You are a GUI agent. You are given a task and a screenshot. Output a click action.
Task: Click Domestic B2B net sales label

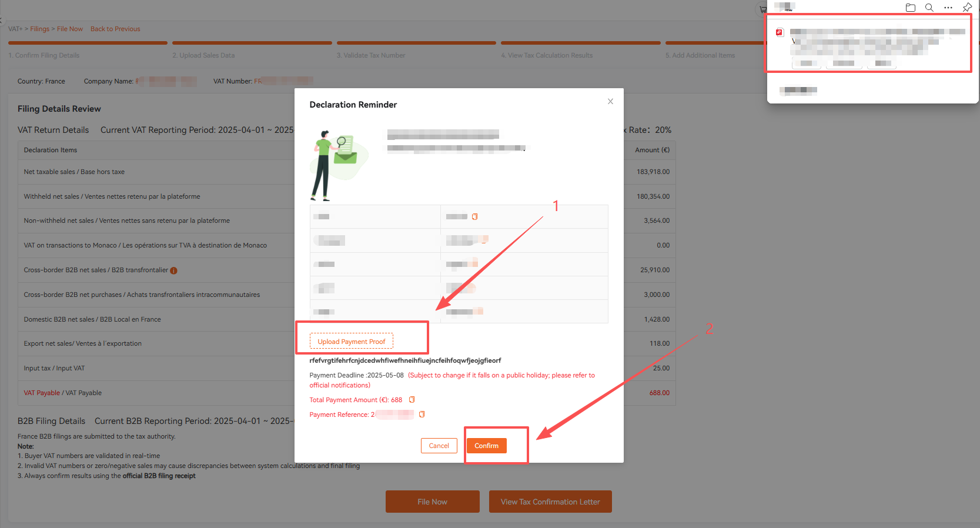[x=92, y=319]
